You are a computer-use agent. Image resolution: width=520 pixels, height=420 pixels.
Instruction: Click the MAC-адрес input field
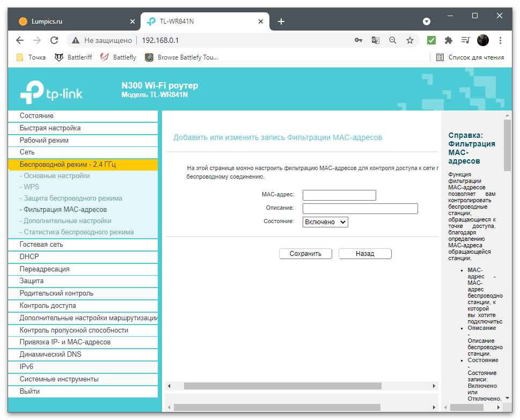click(x=339, y=195)
